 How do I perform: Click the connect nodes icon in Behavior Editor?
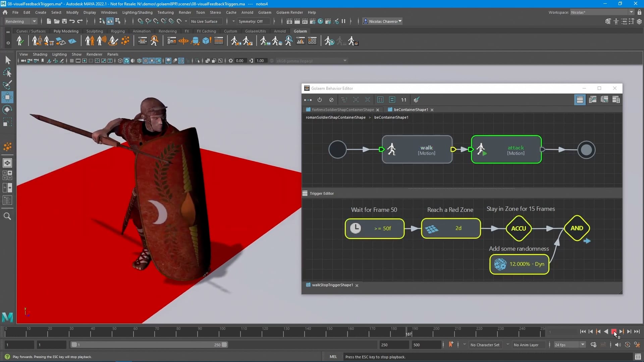[308, 100]
